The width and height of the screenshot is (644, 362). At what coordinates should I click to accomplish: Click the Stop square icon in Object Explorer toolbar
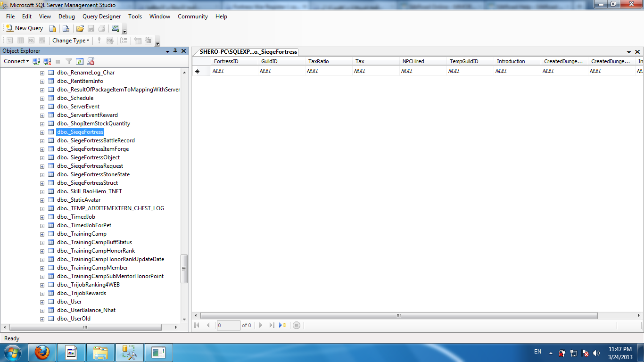(x=58, y=61)
